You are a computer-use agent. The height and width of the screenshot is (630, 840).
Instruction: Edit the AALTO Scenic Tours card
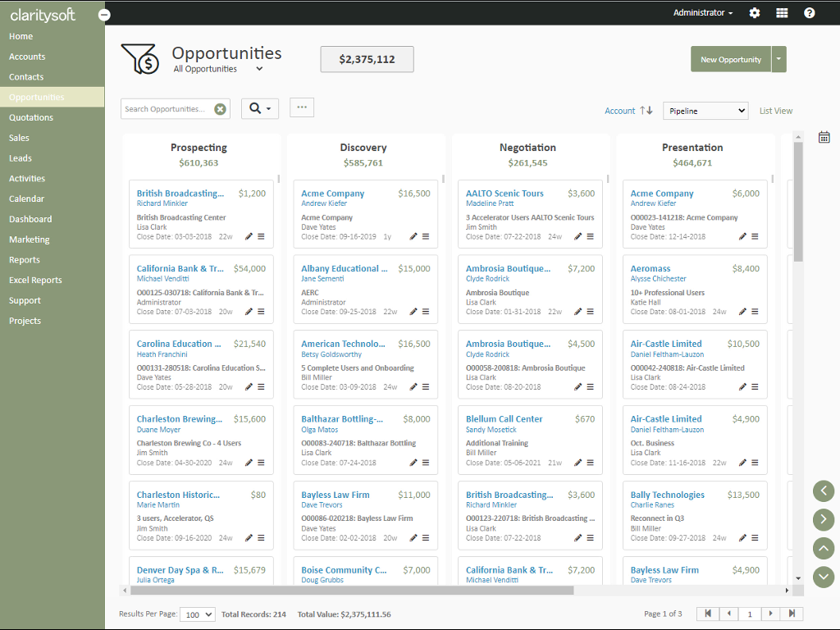(x=577, y=236)
